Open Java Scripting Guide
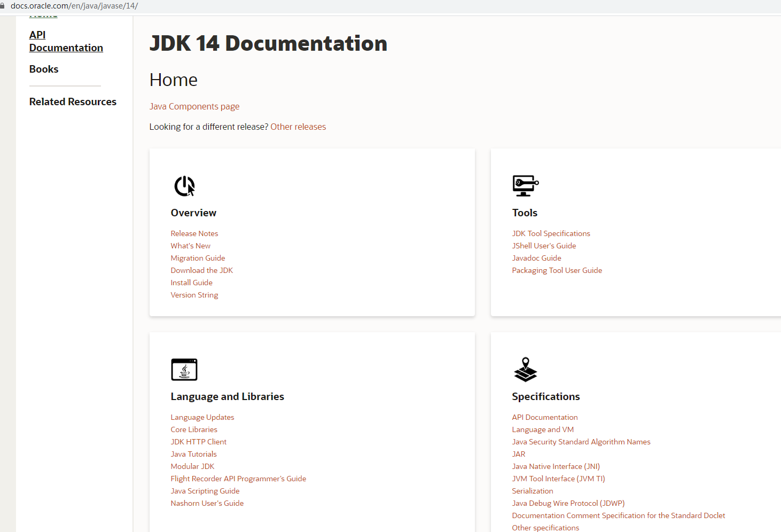 pos(205,491)
